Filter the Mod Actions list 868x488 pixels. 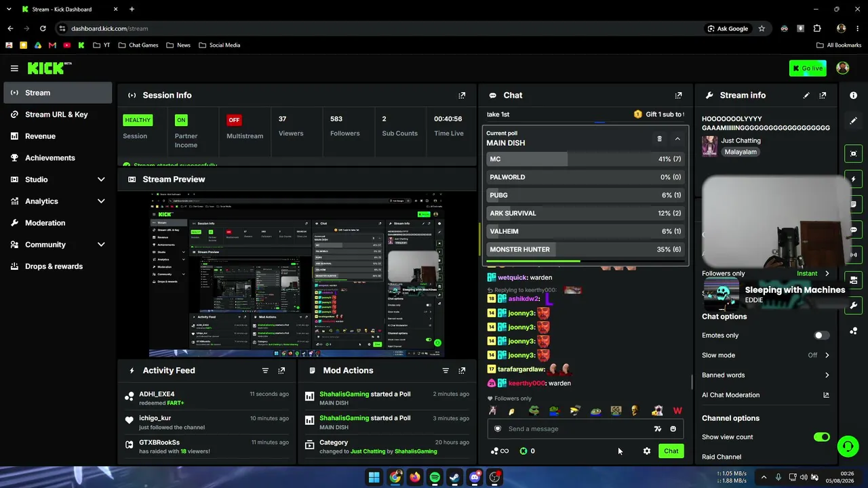pos(446,371)
